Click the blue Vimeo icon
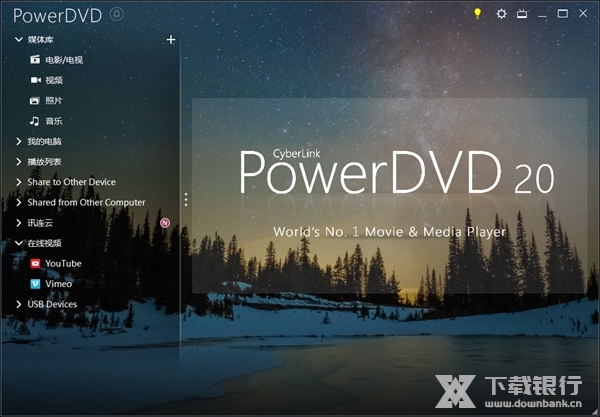The height and width of the screenshot is (417, 600). coord(35,283)
